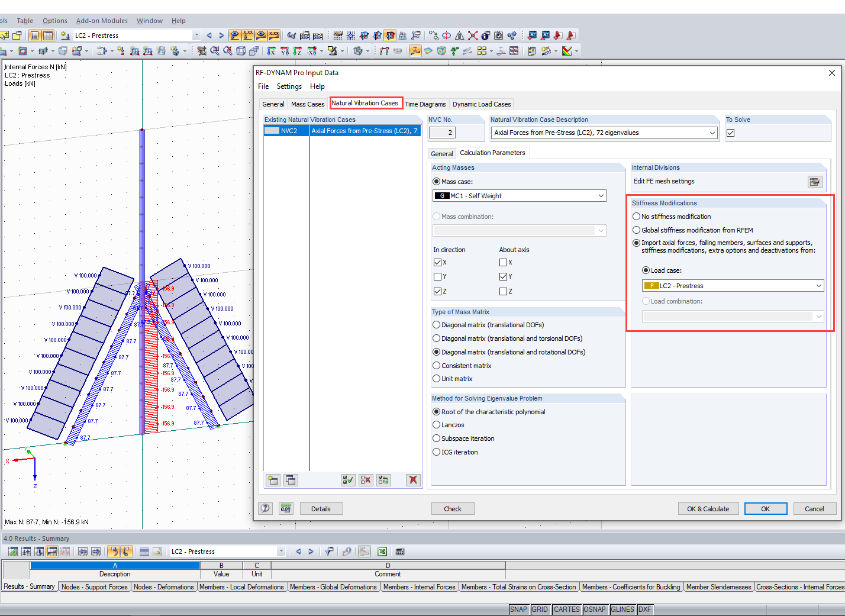This screenshot has height=616, width=845.
Task: Export the results table to Excel
Action: click(382, 551)
